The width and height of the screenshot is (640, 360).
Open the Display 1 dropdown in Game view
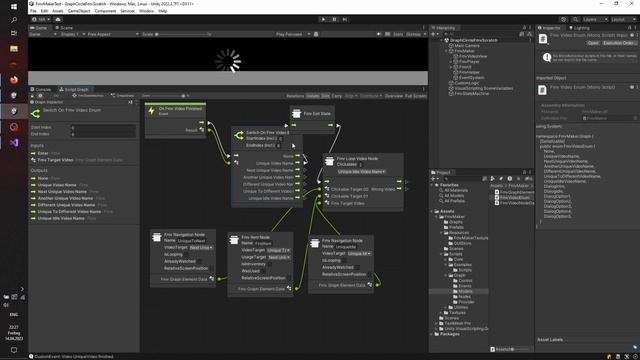point(73,34)
